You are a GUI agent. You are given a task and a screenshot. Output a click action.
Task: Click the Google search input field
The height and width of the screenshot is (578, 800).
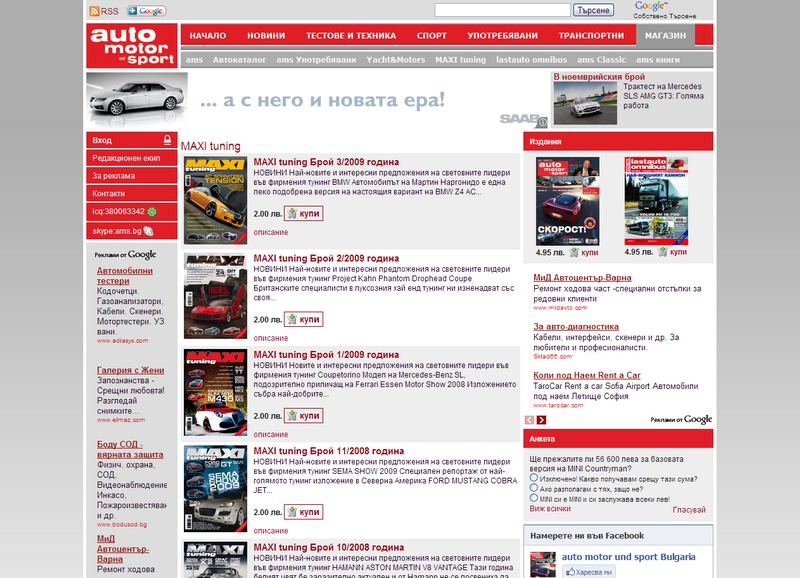pos(503,10)
